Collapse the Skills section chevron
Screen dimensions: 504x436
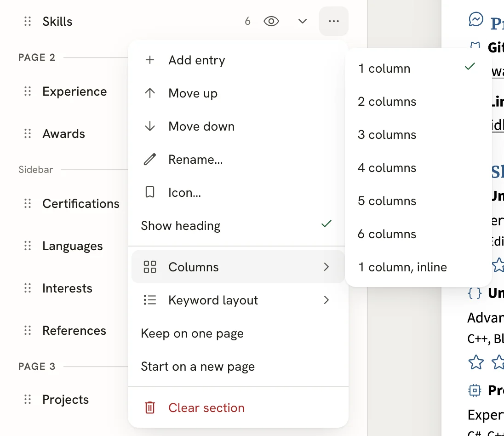tap(302, 21)
